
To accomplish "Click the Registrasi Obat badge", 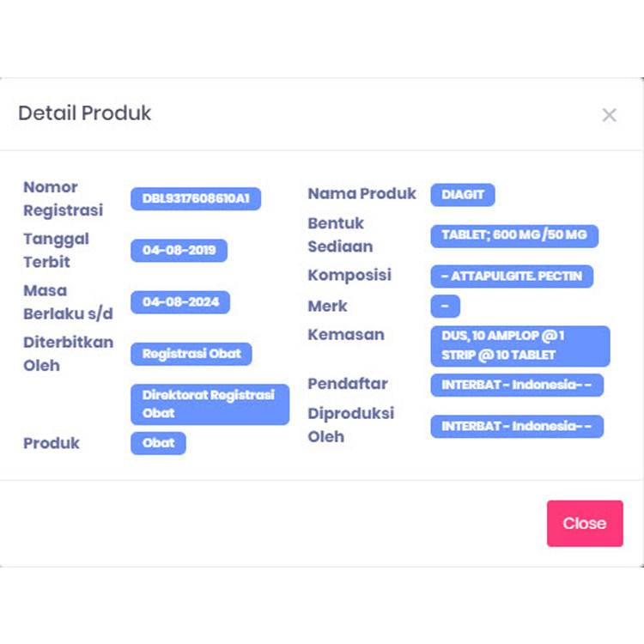I will (191, 354).
